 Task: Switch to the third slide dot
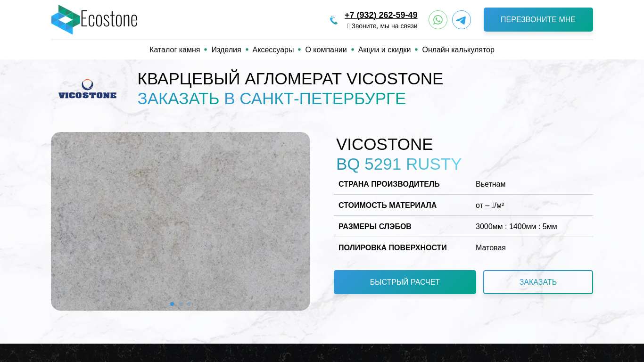click(x=189, y=304)
